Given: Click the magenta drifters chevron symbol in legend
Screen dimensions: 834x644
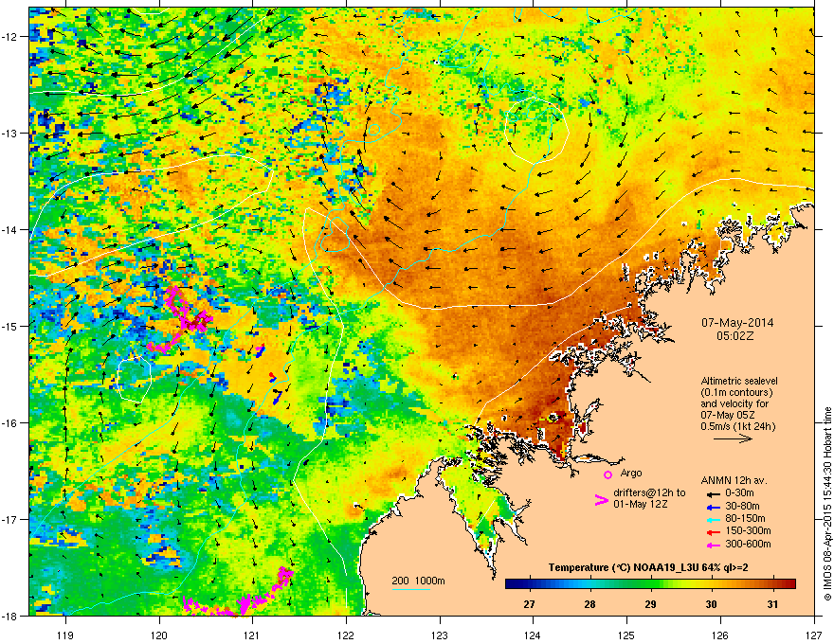Looking at the screenshot, I should point(601,499).
